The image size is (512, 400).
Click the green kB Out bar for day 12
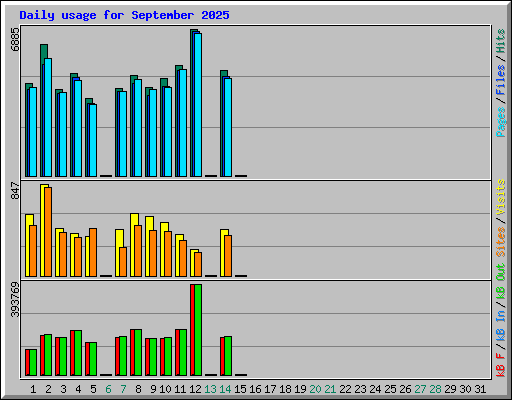[x=198, y=330]
